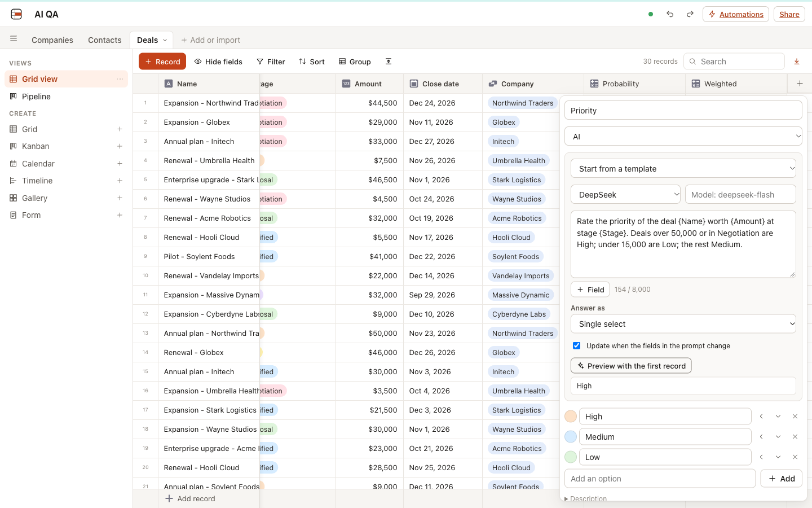Click the red Record button
This screenshot has width=812, height=508.
point(162,62)
